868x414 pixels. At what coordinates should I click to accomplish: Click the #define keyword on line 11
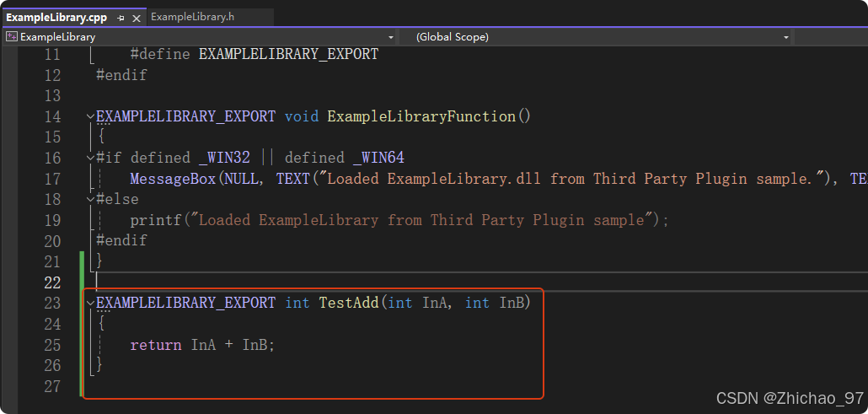pos(160,54)
